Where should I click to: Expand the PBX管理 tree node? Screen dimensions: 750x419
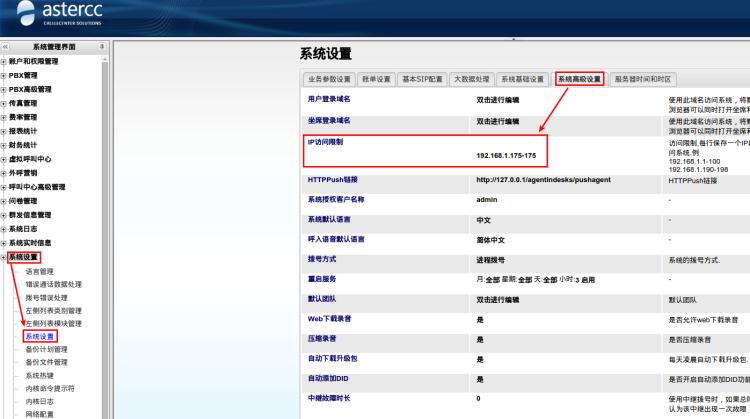(x=4, y=75)
